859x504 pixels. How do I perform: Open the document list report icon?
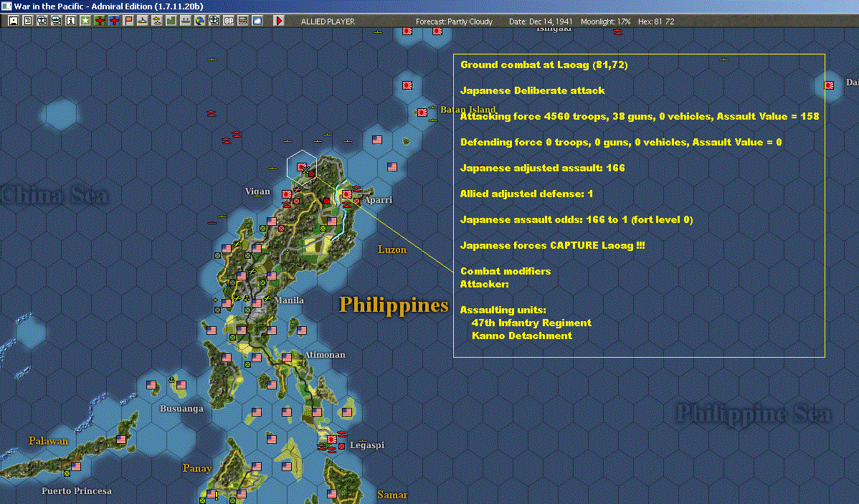[28, 21]
